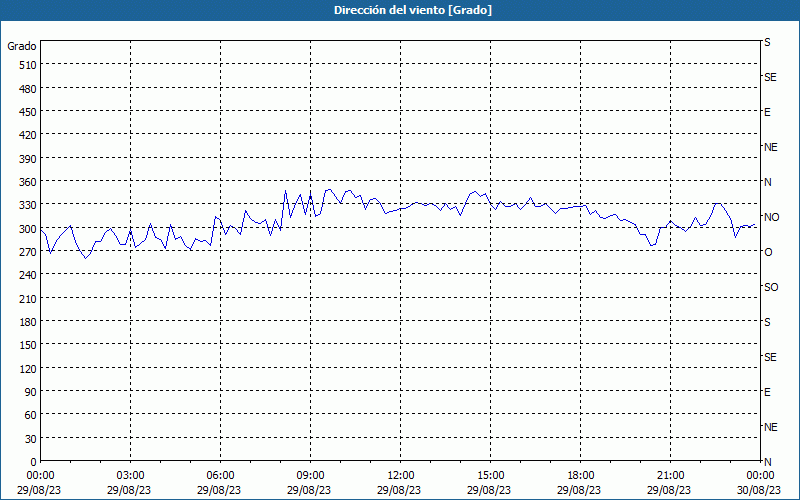Viewport: 800px width, 500px height.
Task: Click the 30 degree axis label
Action: (x=31, y=439)
